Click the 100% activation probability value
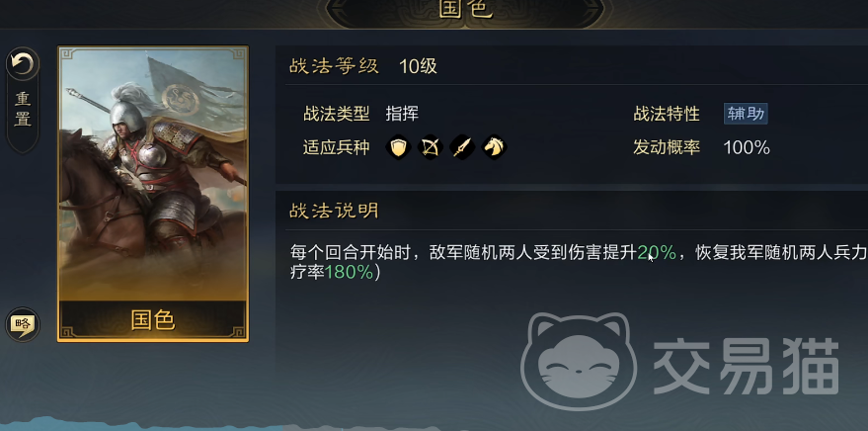Viewport: 868px width, 431px height. click(747, 147)
